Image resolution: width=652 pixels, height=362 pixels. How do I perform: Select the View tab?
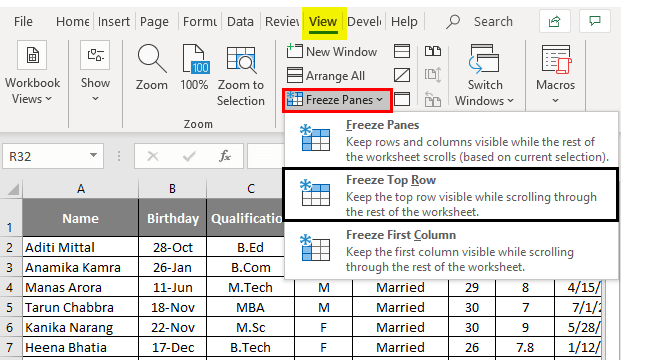[323, 22]
